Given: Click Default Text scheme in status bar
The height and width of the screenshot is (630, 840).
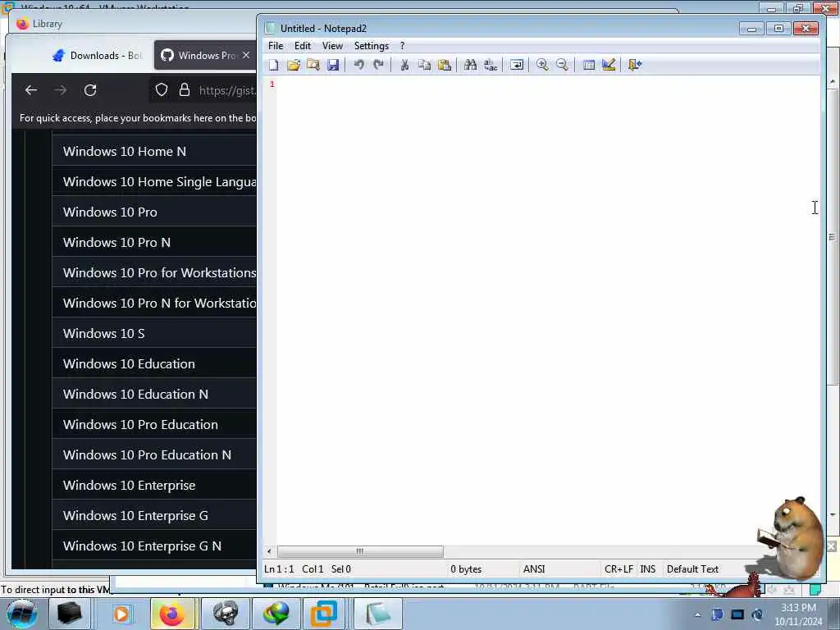Looking at the screenshot, I should pos(692,569).
